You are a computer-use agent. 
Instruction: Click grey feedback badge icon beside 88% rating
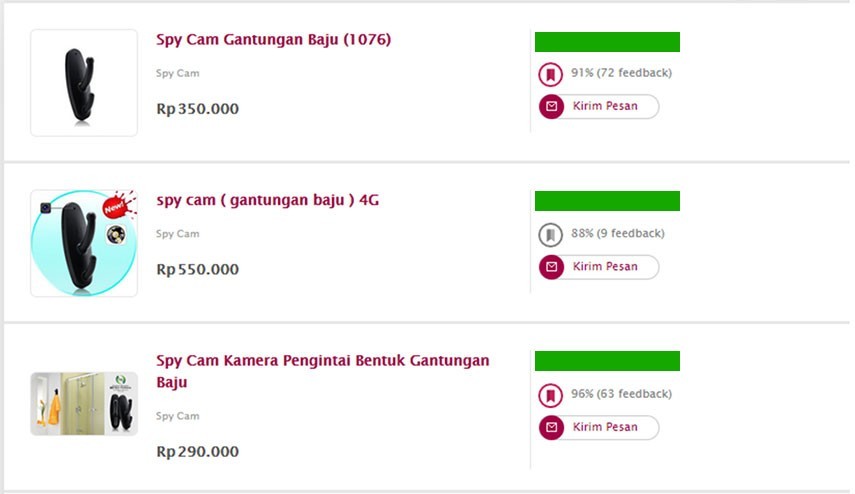coord(549,235)
